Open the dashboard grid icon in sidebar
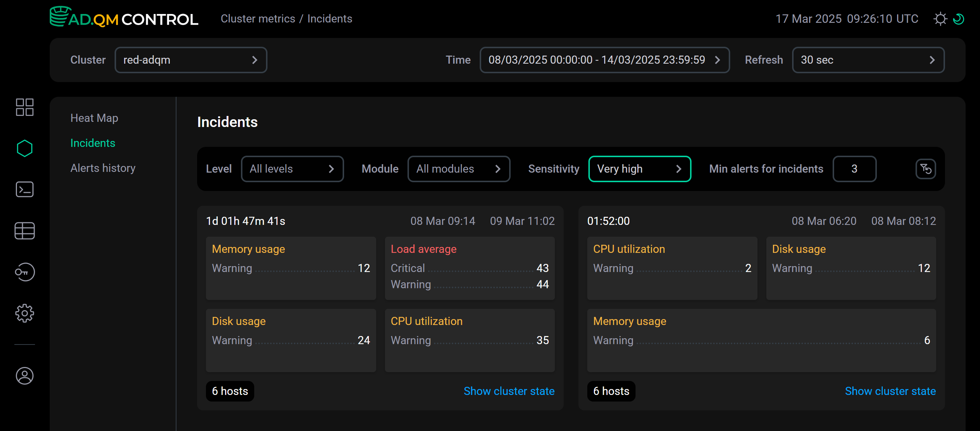The height and width of the screenshot is (431, 980). tap(24, 107)
